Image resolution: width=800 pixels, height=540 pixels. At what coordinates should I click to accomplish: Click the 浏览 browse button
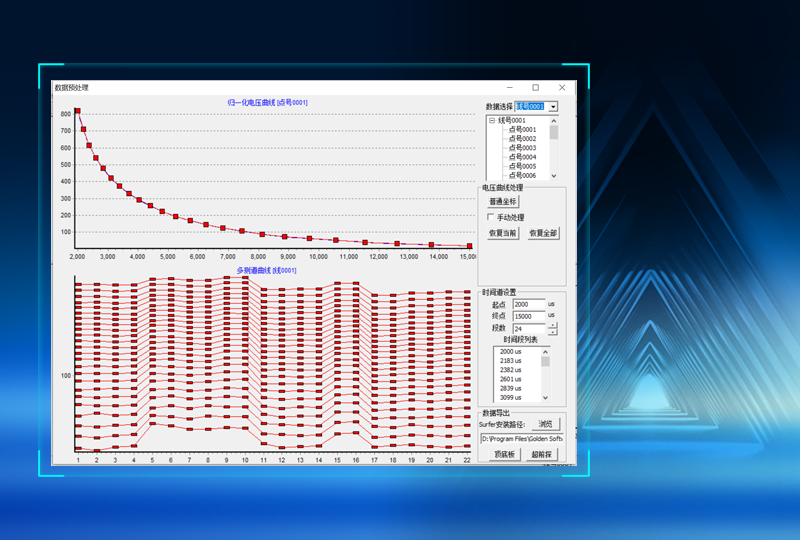pos(545,424)
